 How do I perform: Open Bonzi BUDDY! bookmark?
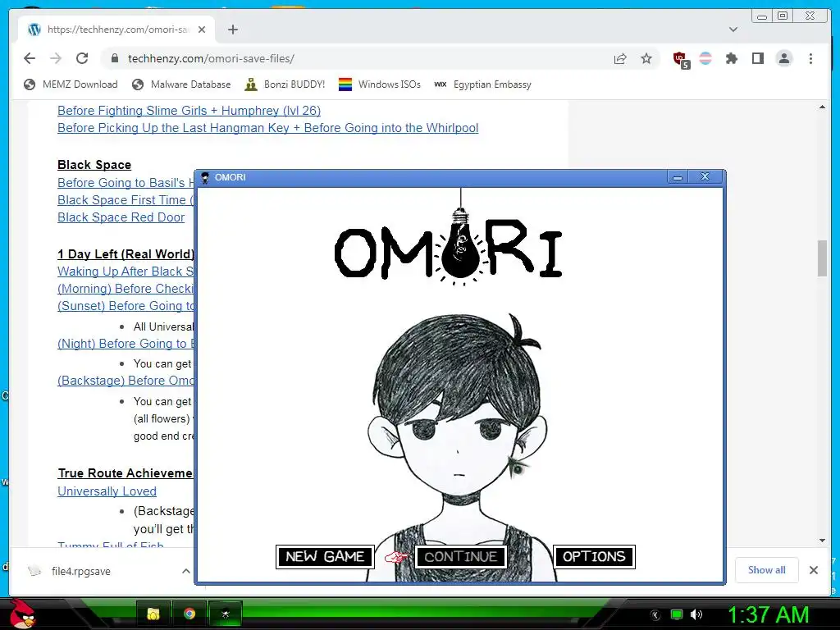285,84
